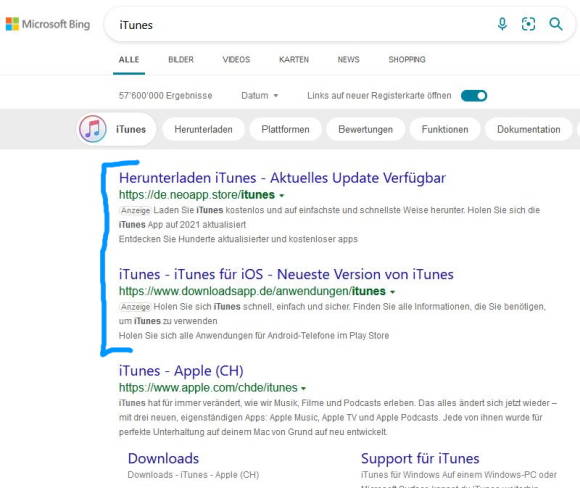The image size is (580, 488).
Task: Click 'Holen Sie sich alle Anwendungen' text line
Action: coord(254,336)
